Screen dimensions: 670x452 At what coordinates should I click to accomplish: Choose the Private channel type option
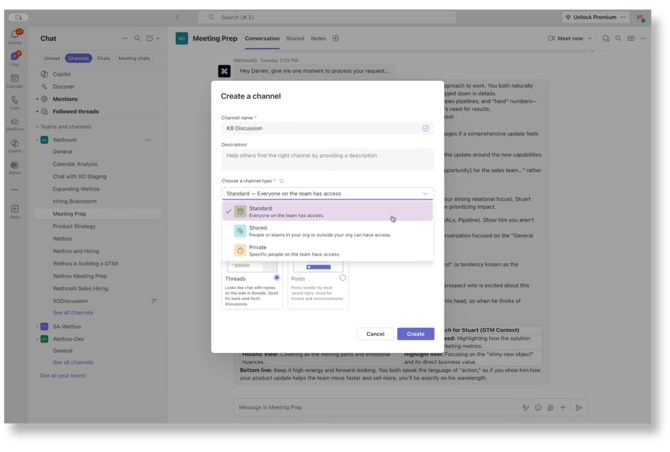point(328,250)
